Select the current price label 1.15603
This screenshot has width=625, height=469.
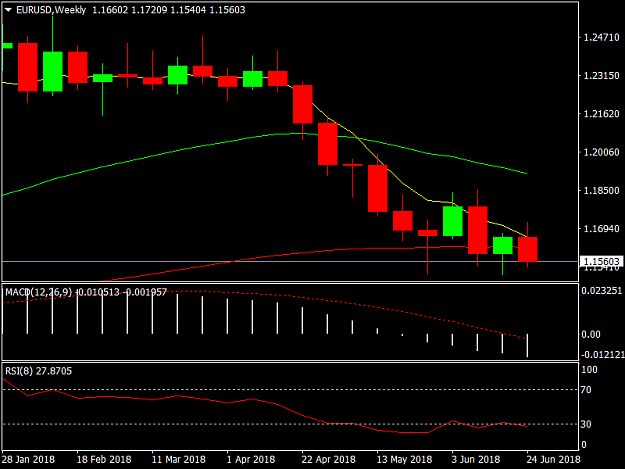tap(601, 261)
